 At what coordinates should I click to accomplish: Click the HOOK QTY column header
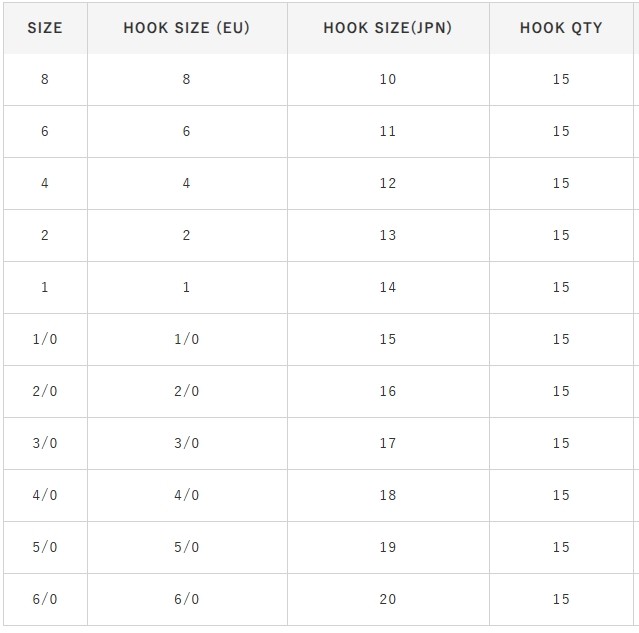pyautogui.click(x=561, y=28)
